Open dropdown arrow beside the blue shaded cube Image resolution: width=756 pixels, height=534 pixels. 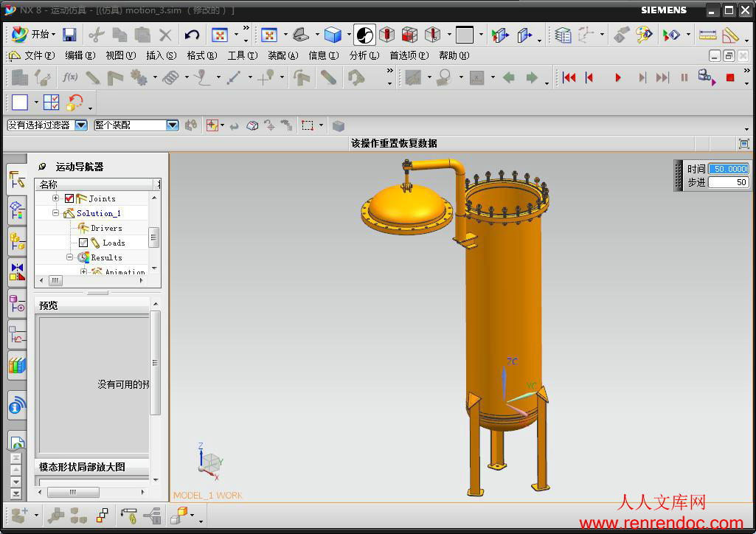coord(349,35)
